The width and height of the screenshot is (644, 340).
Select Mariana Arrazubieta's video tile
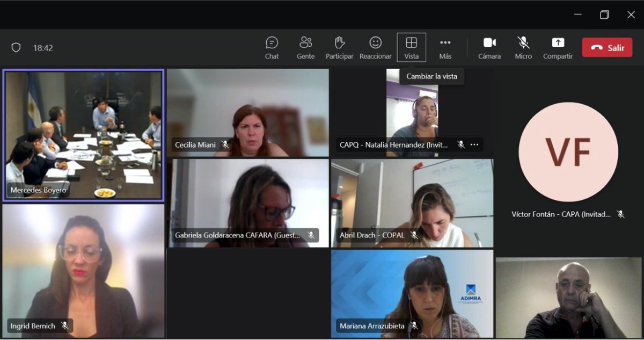pyautogui.click(x=412, y=294)
